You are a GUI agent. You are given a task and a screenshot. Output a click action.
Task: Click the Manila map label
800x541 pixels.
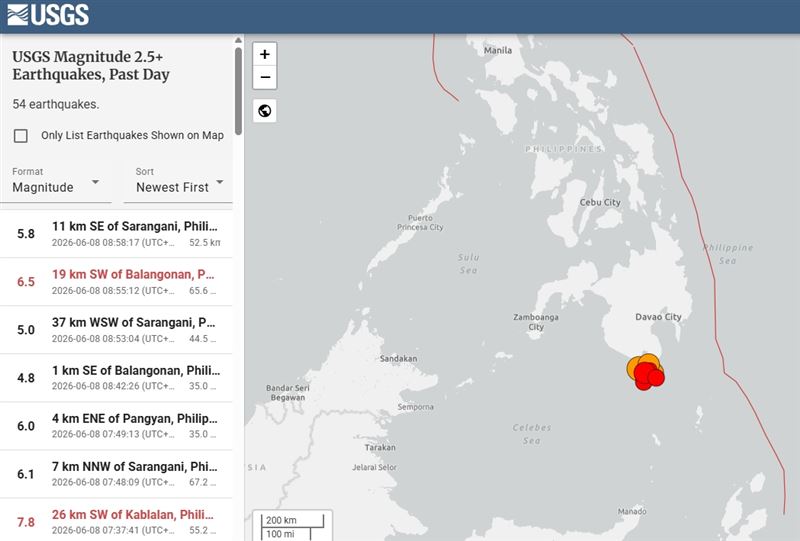tap(497, 50)
